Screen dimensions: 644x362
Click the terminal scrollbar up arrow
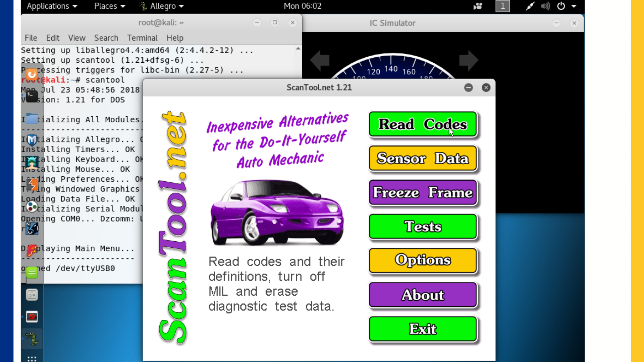[x=298, y=49]
